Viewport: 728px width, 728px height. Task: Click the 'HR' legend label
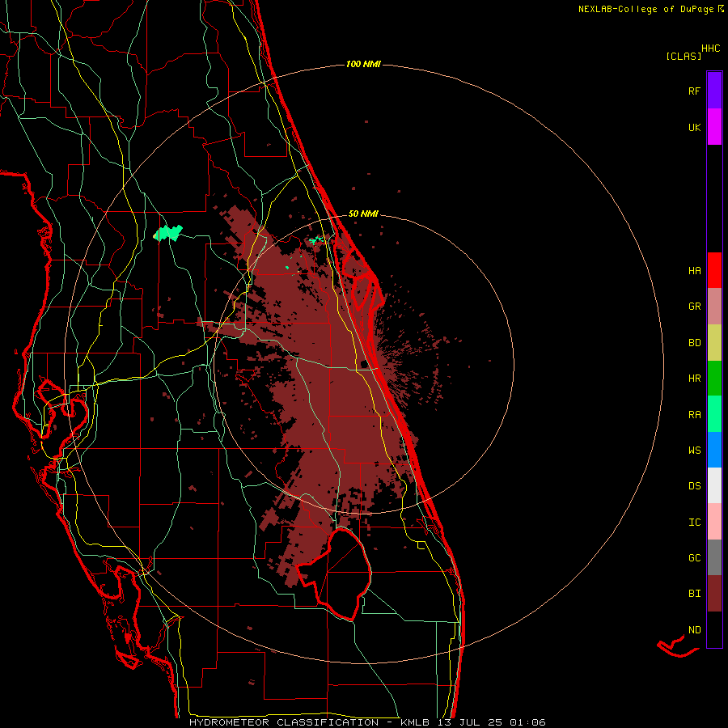[694, 379]
